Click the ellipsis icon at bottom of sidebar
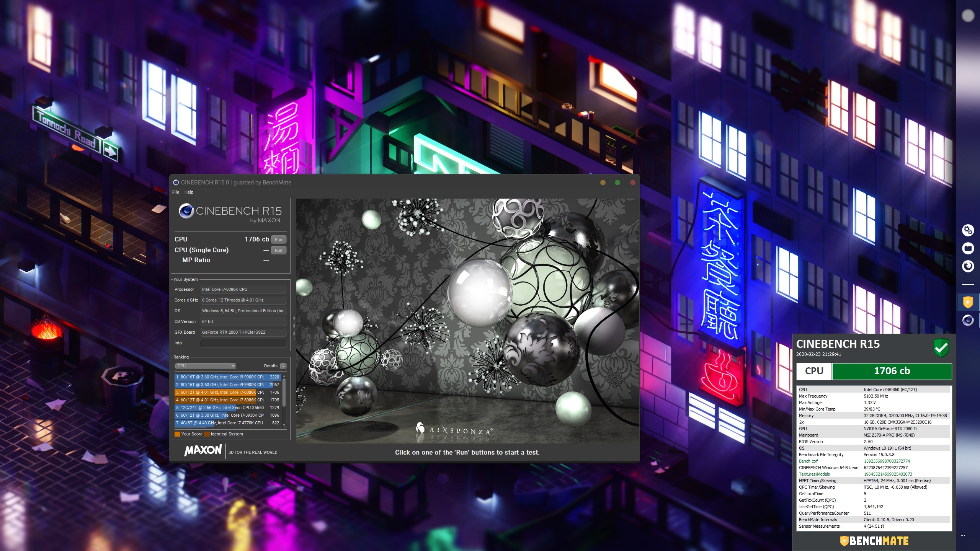 (962, 536)
